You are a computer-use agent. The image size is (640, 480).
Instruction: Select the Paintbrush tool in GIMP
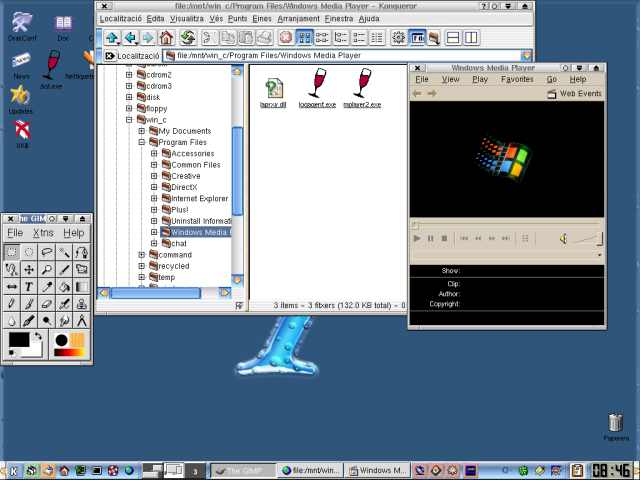[29, 304]
